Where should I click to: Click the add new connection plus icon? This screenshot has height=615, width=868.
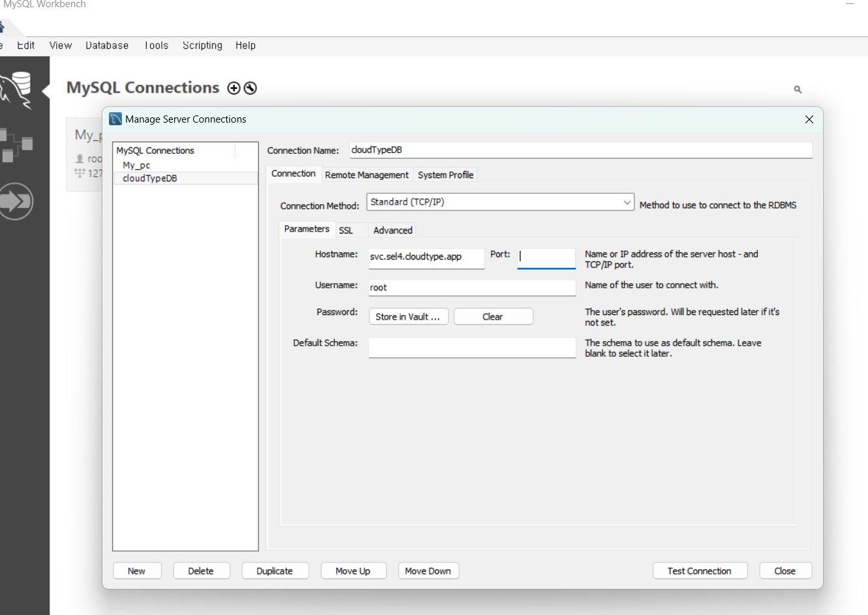(233, 88)
